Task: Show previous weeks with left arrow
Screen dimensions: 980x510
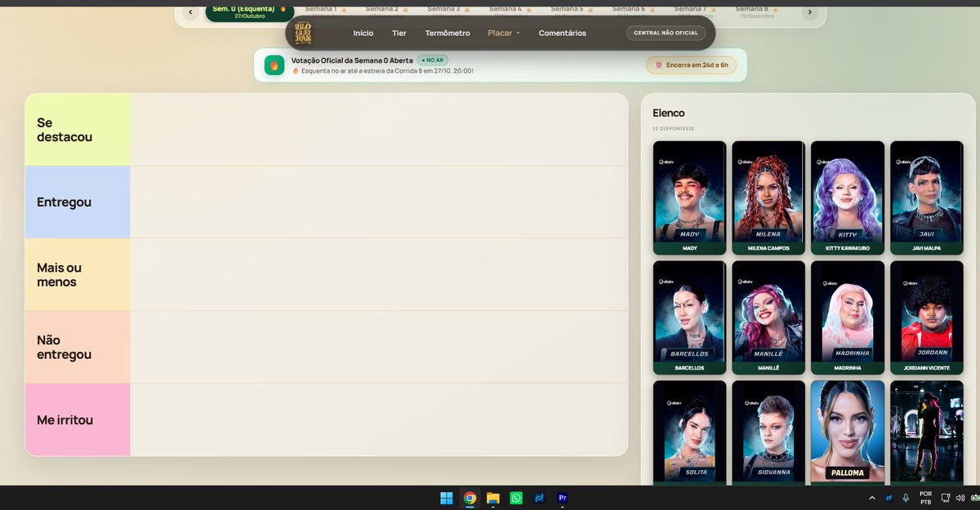Action: [190, 11]
